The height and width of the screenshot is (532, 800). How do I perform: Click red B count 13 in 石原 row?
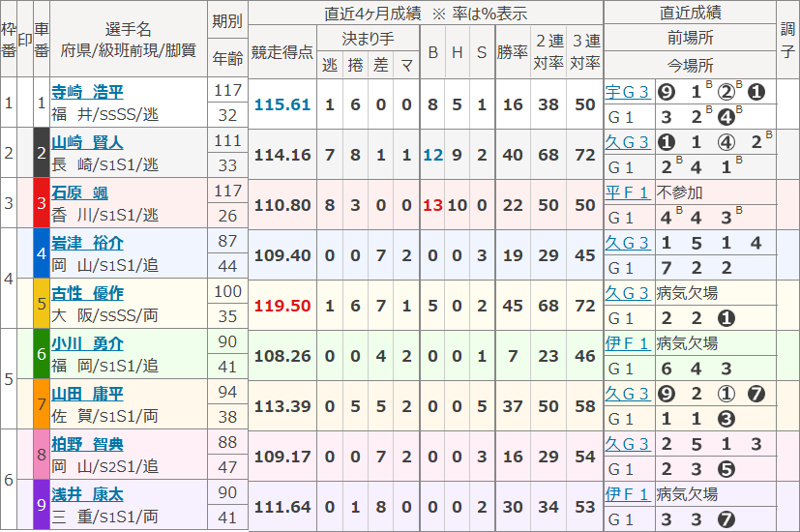click(x=432, y=205)
